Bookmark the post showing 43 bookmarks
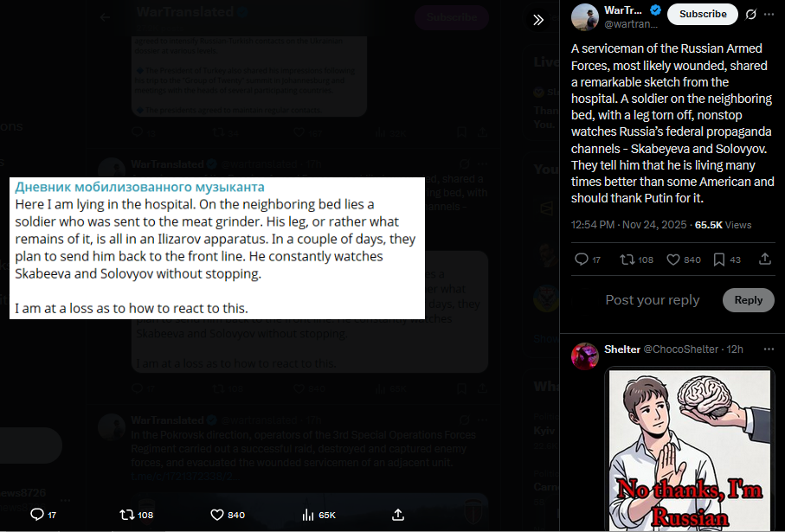The image size is (785, 532). [726, 260]
